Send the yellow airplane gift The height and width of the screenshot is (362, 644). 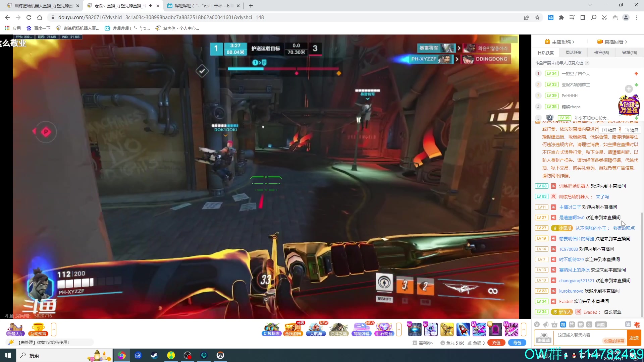tap(447, 329)
